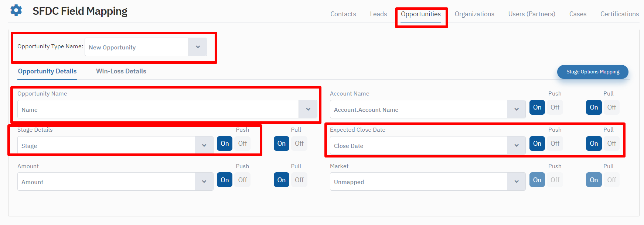Image resolution: width=644 pixels, height=225 pixels.
Task: Turn Stage Details Pull On
Action: 282,143
